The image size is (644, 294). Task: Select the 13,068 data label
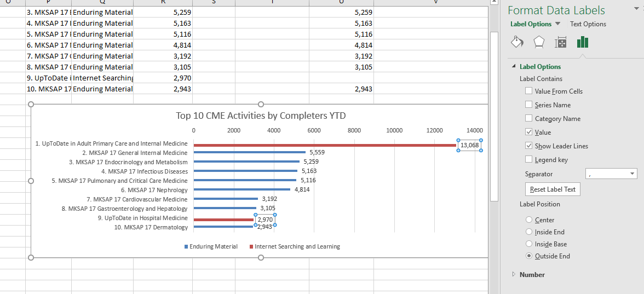(x=469, y=146)
